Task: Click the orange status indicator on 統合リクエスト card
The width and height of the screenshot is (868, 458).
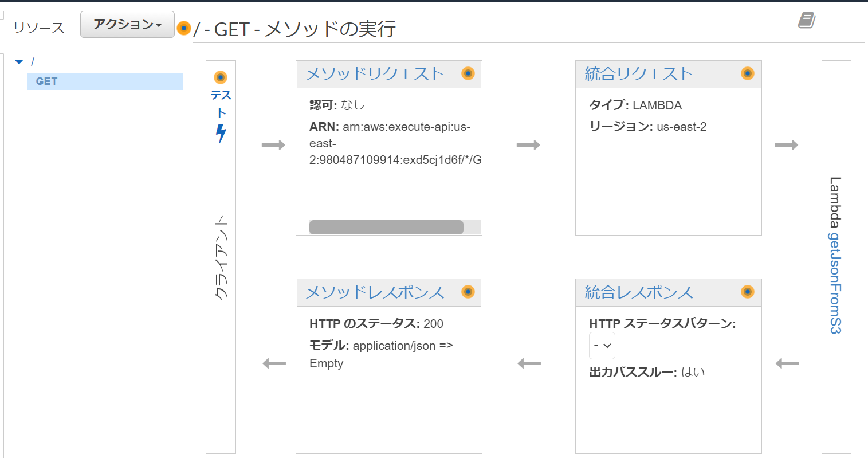Action: [747, 73]
